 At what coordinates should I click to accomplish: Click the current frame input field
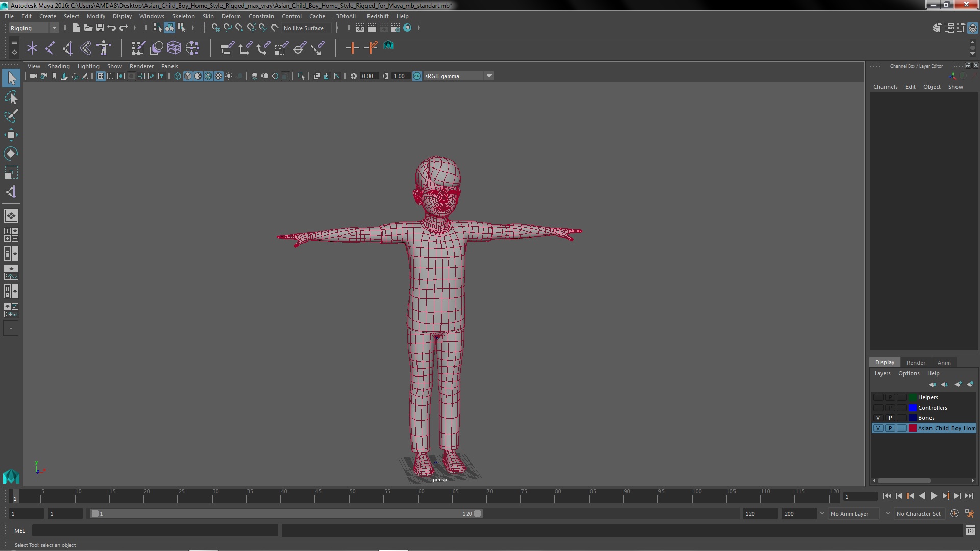click(x=860, y=497)
